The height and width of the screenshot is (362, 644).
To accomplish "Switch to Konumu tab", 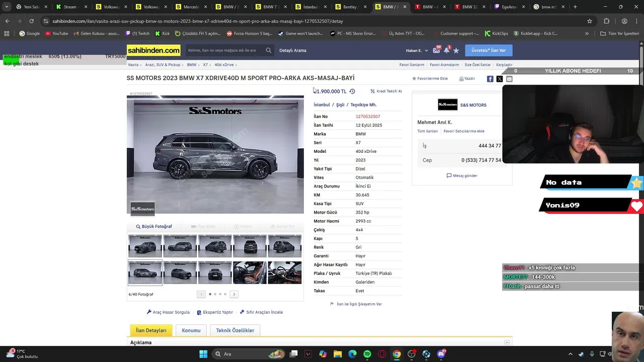I will coord(191,330).
